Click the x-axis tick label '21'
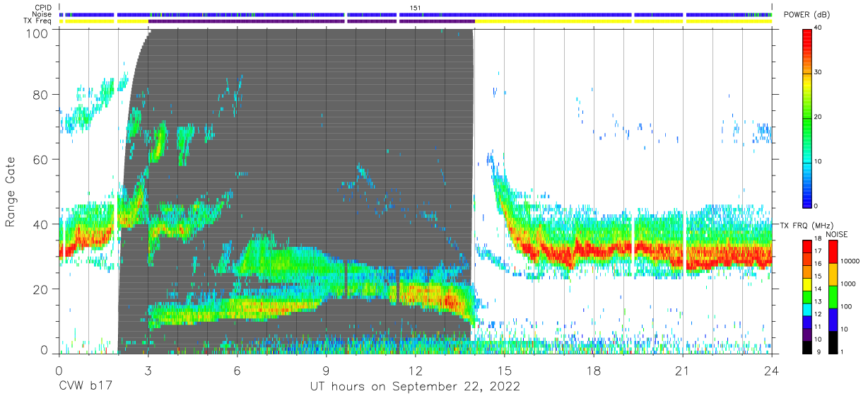Screen dimensions: 868x401 [682, 370]
